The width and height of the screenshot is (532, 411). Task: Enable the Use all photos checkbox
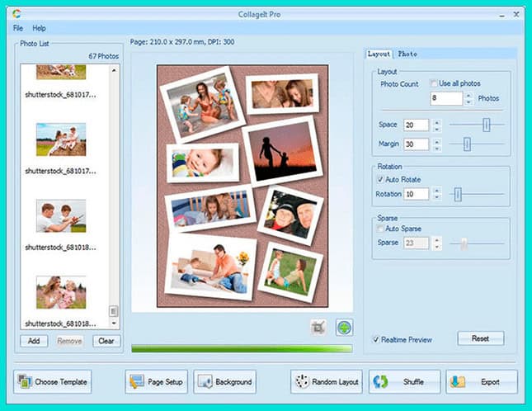pyautogui.click(x=434, y=84)
